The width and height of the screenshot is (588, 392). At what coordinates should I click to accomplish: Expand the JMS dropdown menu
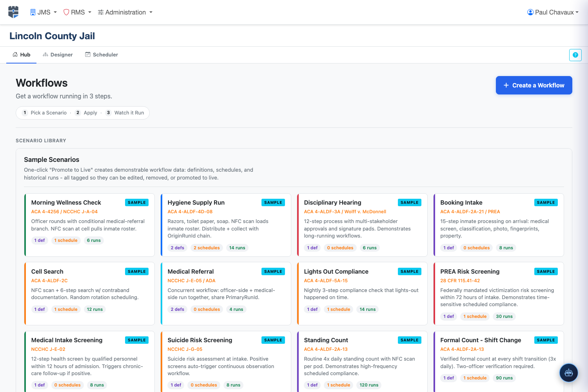tap(44, 12)
